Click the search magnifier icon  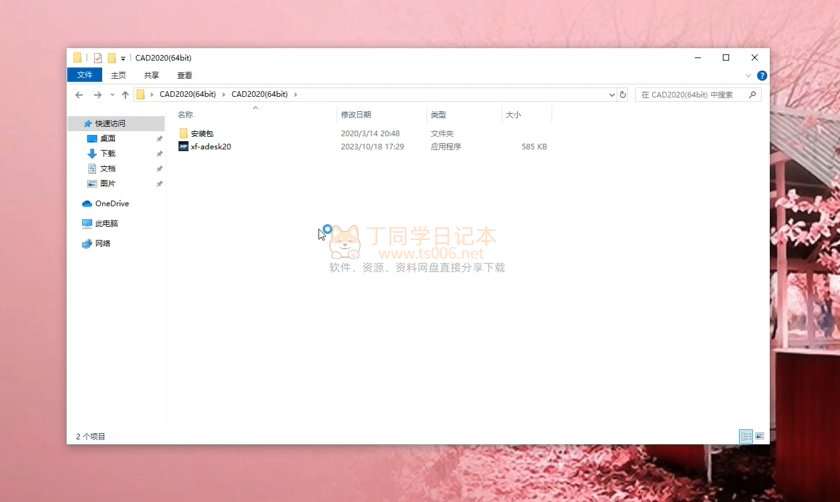[752, 95]
